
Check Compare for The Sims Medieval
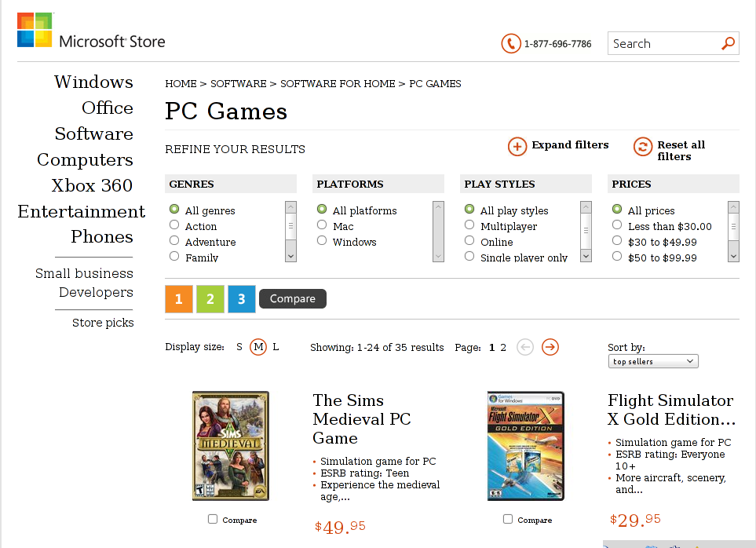pyautogui.click(x=213, y=519)
